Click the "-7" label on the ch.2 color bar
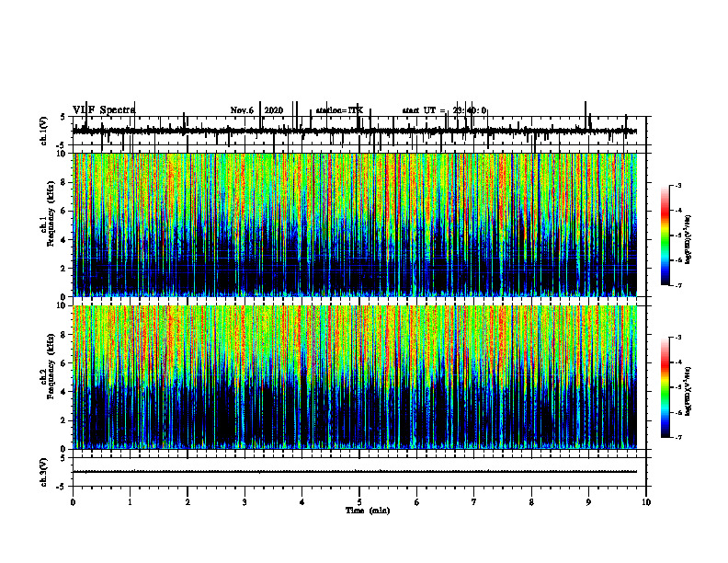728x563 pixels. (677, 437)
